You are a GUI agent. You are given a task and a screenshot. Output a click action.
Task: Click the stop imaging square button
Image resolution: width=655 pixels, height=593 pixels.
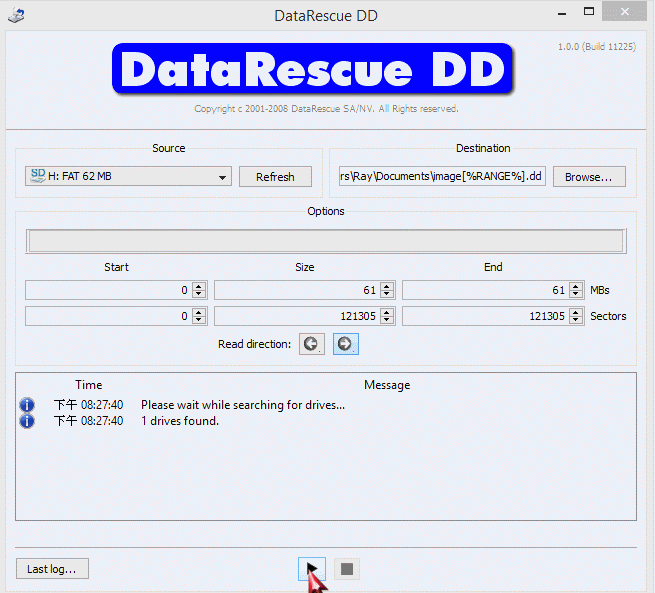[x=347, y=569]
